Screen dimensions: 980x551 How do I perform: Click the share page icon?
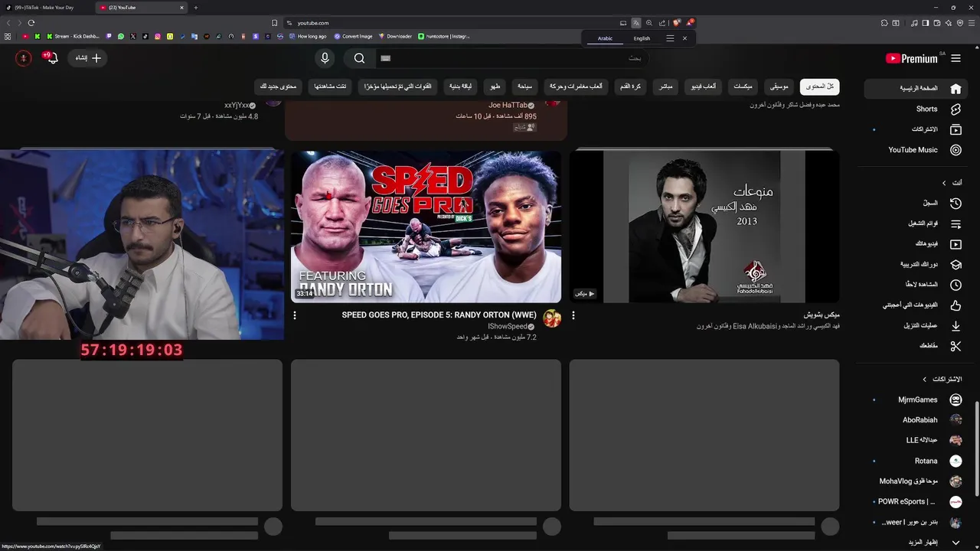tap(662, 23)
